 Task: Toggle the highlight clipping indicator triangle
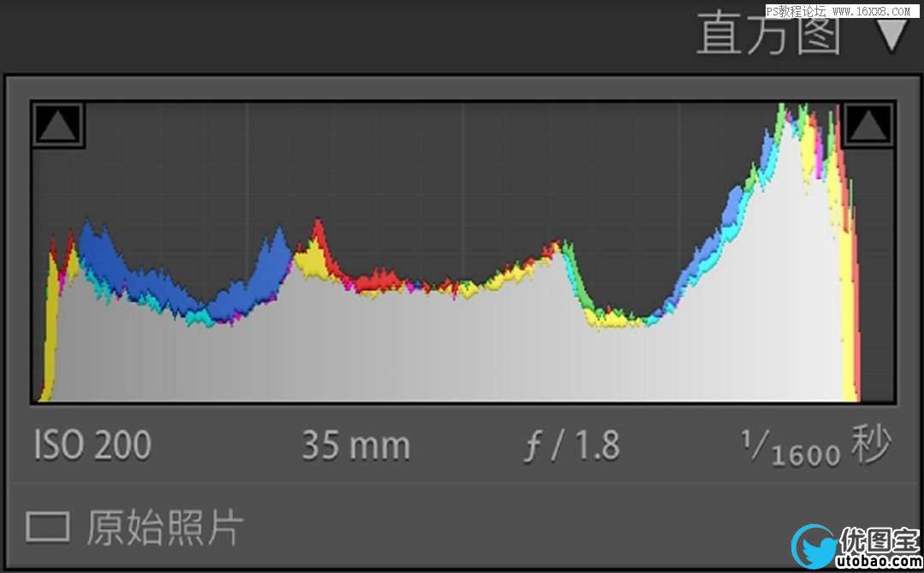868,124
